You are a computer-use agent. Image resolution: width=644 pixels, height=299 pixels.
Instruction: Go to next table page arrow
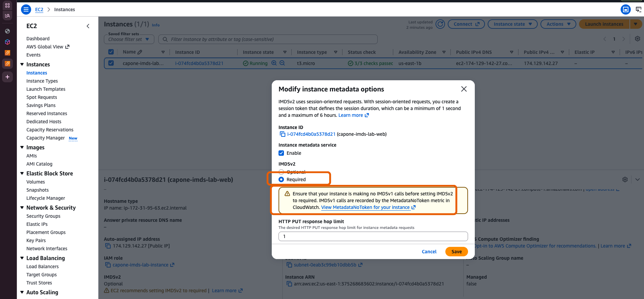pos(624,39)
